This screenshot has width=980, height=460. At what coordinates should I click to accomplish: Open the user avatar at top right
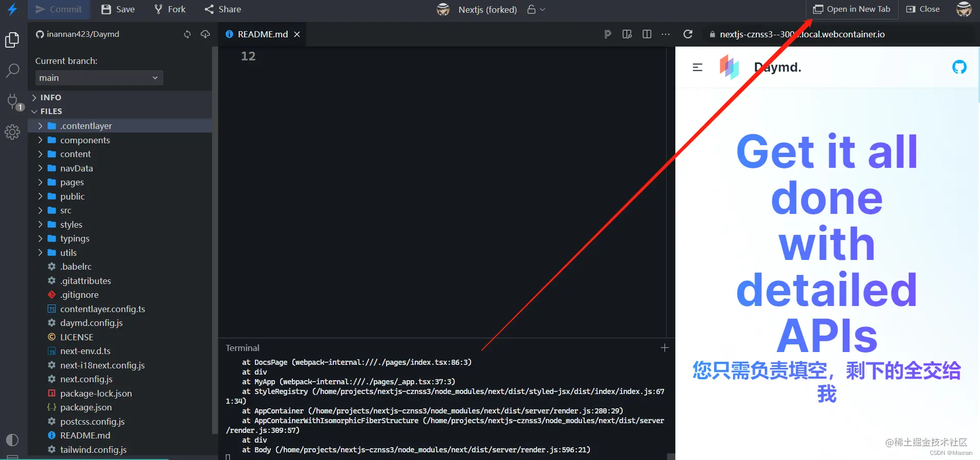(964, 9)
